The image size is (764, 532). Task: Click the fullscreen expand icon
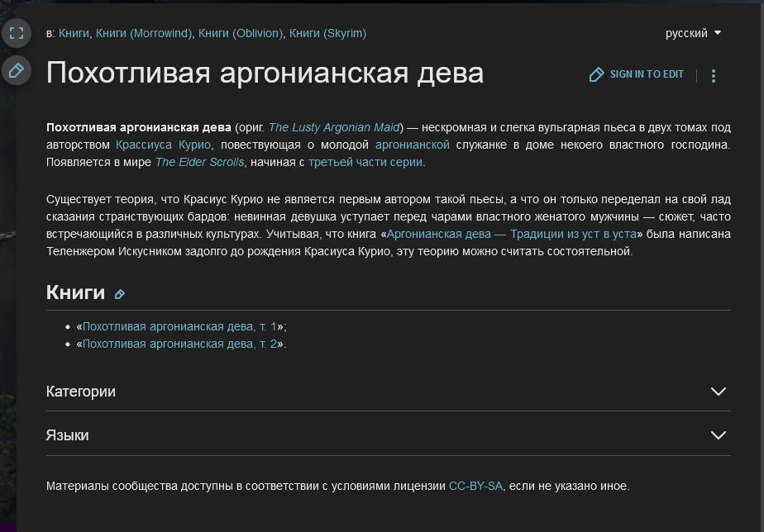[17, 33]
